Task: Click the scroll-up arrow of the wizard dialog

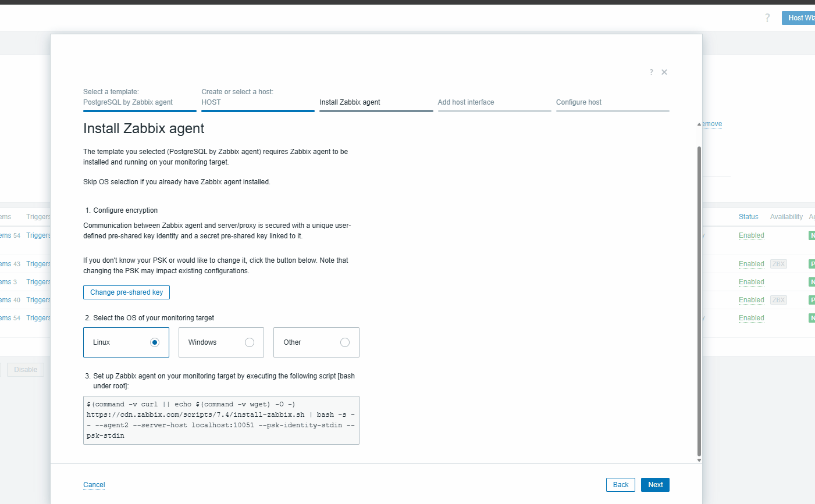Action: (x=699, y=124)
